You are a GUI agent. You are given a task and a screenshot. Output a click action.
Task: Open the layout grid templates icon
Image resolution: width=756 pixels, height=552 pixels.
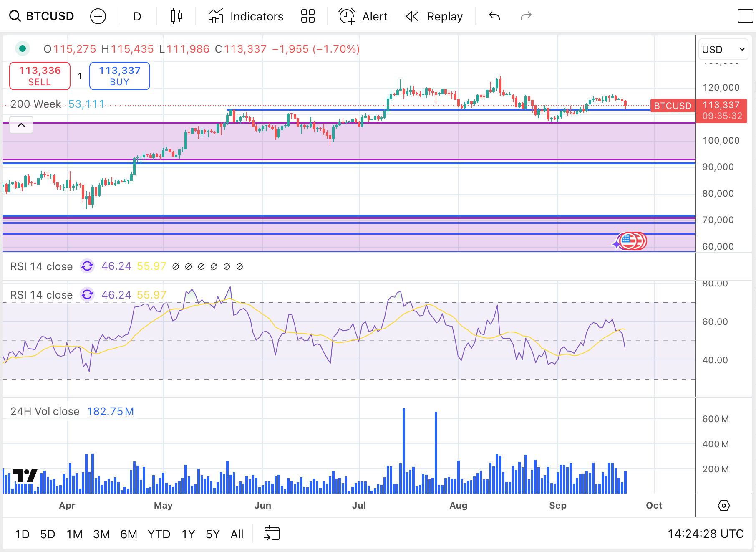[x=308, y=16]
